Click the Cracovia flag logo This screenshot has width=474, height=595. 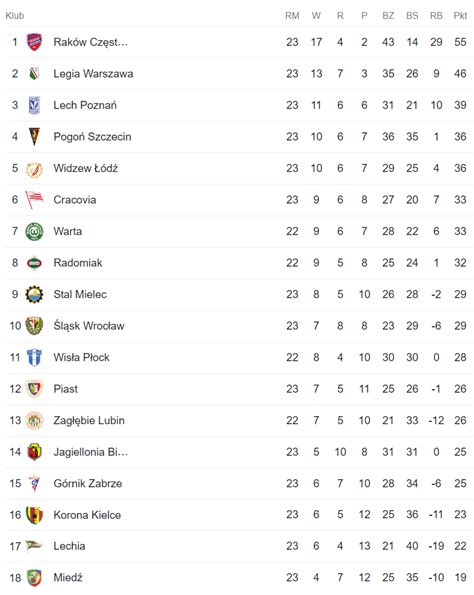[34, 200]
